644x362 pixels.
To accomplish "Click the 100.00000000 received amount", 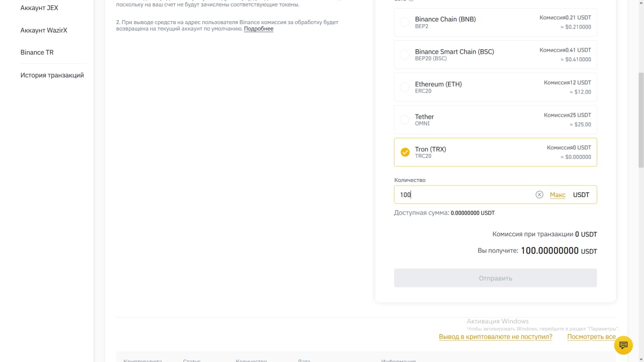I will (x=549, y=250).
